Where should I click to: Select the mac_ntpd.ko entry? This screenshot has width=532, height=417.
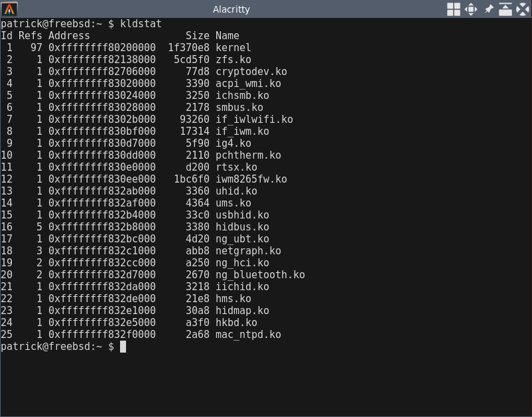pyautogui.click(x=248, y=335)
